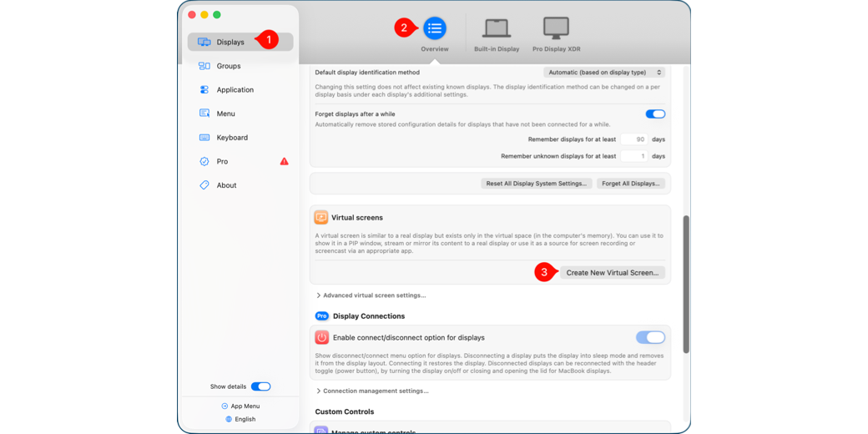Click Forget All Displays button
868x434 pixels.
pyautogui.click(x=631, y=184)
